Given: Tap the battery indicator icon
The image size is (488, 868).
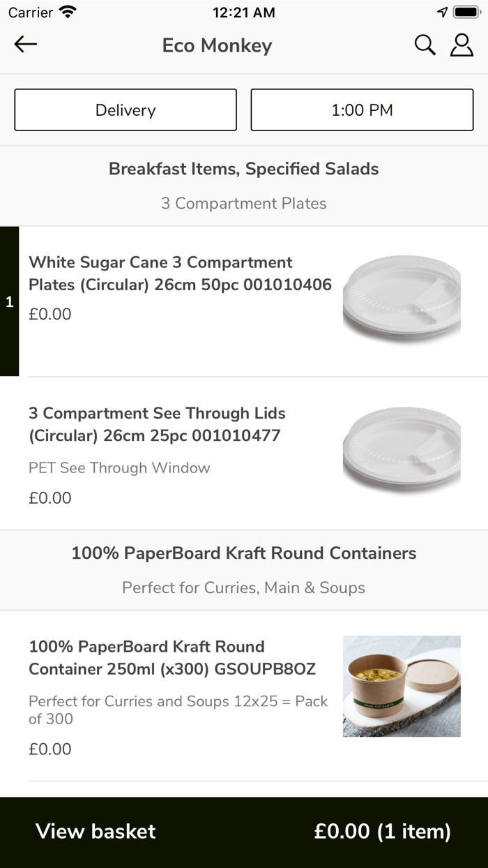Looking at the screenshot, I should (466, 12).
